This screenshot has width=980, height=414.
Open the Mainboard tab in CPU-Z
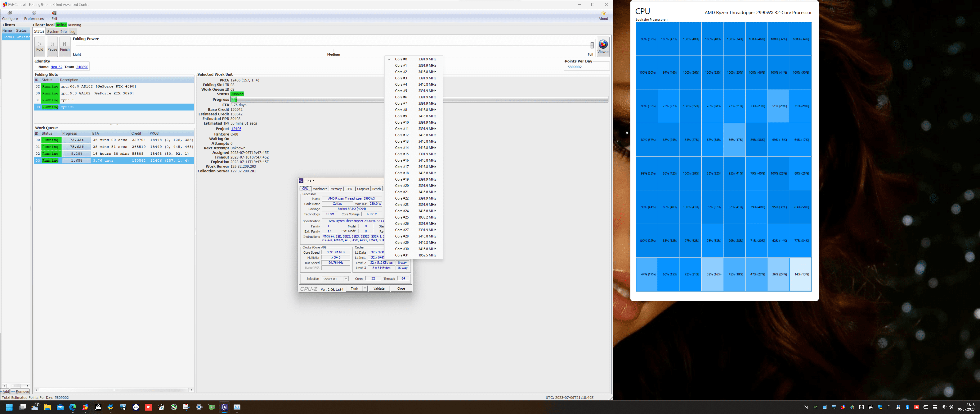click(320, 189)
